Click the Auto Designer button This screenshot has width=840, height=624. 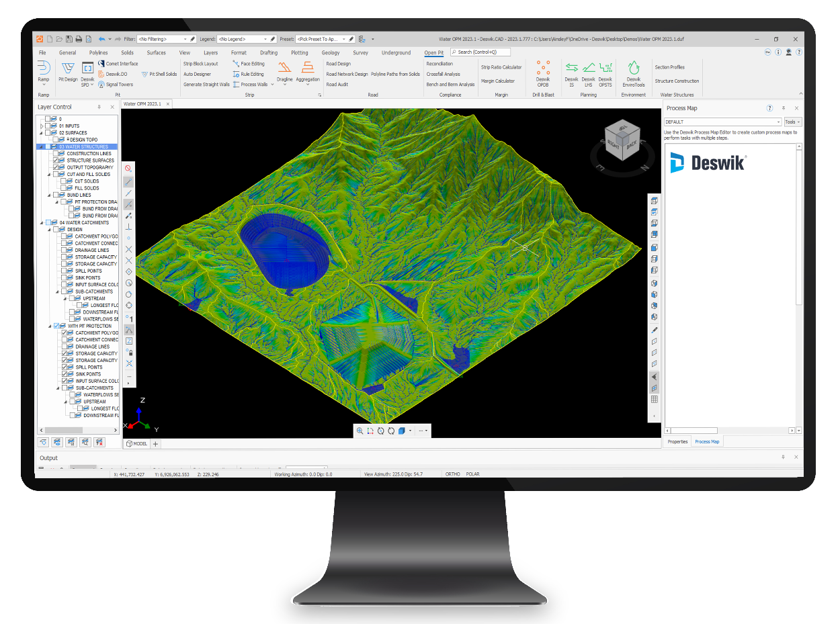[197, 74]
